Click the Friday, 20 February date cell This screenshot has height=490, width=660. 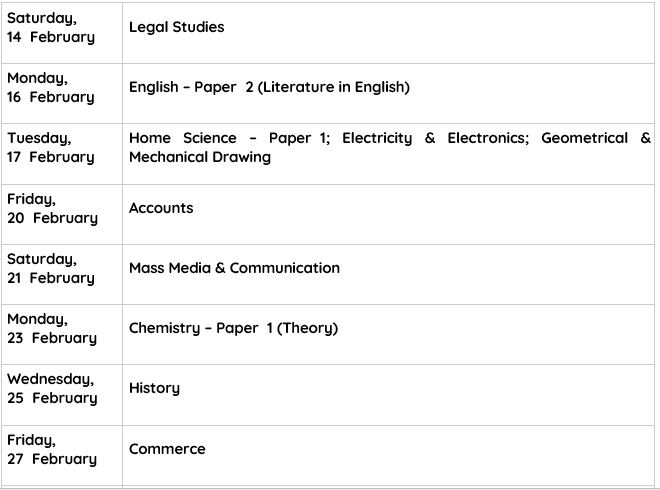click(52, 208)
